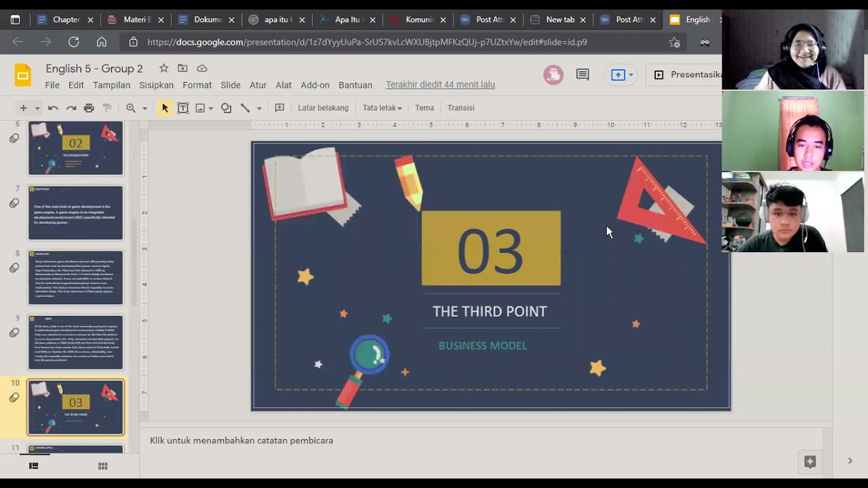Click the paint format icon
The height and width of the screenshot is (488, 868).
coord(106,108)
